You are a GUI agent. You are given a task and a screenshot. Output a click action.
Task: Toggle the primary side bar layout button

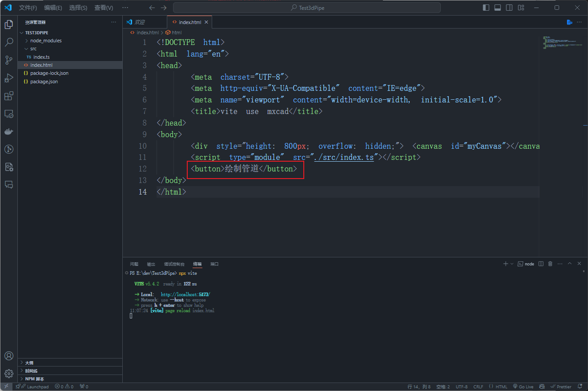[x=486, y=8]
